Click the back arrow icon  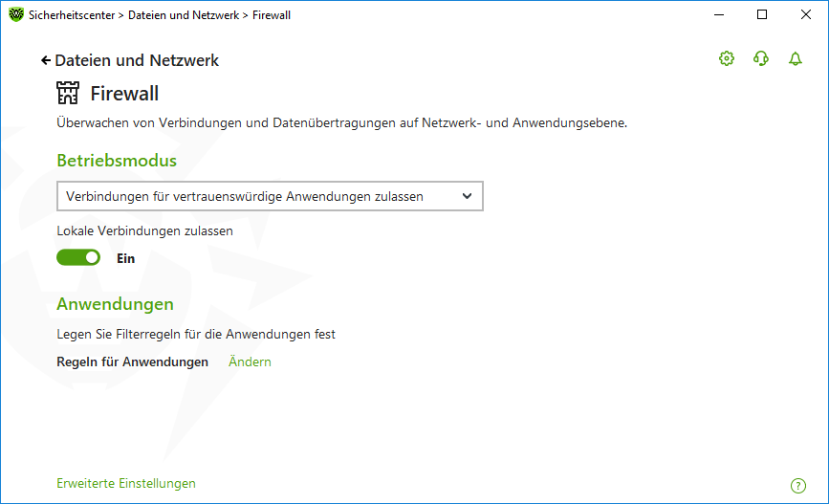click(46, 61)
